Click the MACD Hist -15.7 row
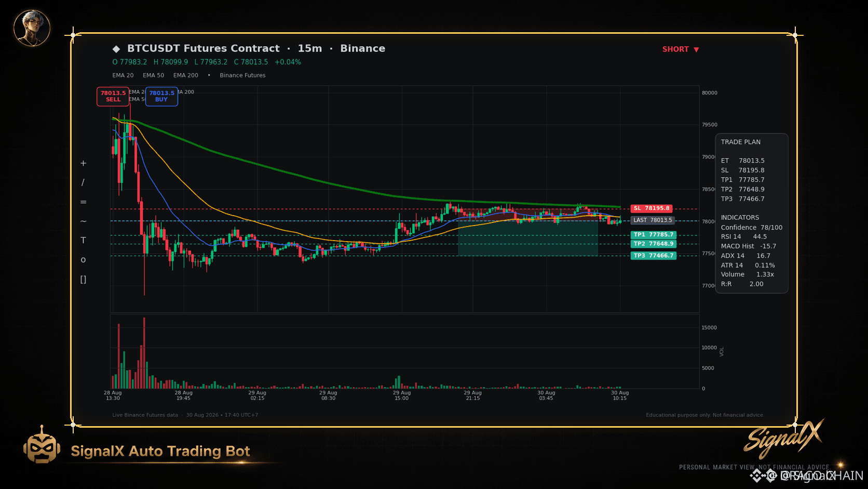 (x=749, y=246)
